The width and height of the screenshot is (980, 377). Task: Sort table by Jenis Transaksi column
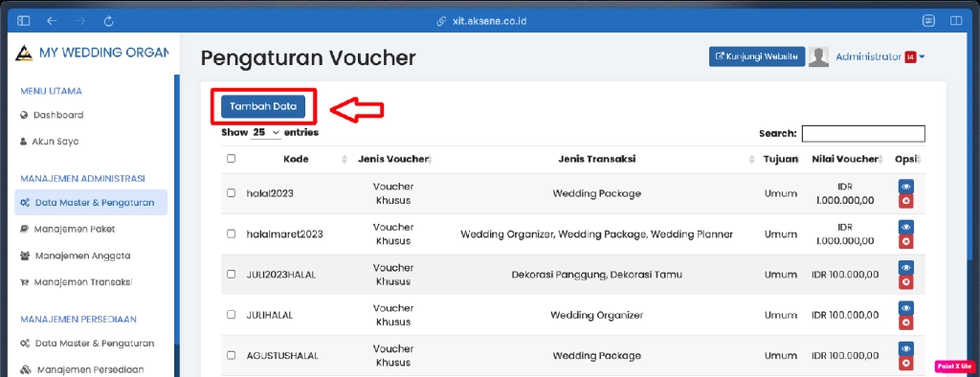pos(597,160)
